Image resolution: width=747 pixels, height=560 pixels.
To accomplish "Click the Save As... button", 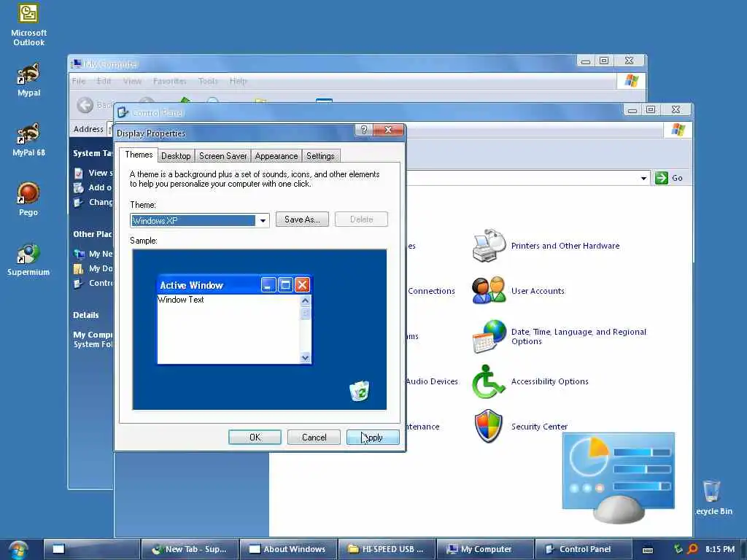I will [x=302, y=219].
